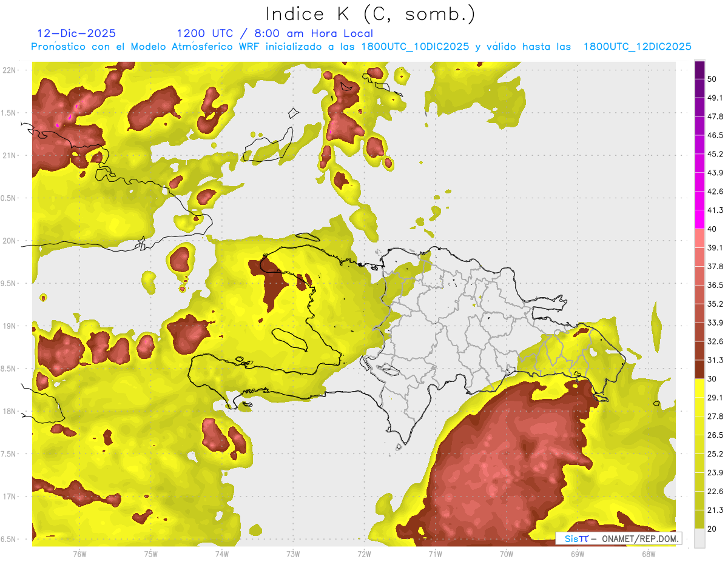Click the '75W' longitude label
728x562 pixels.
151,554
